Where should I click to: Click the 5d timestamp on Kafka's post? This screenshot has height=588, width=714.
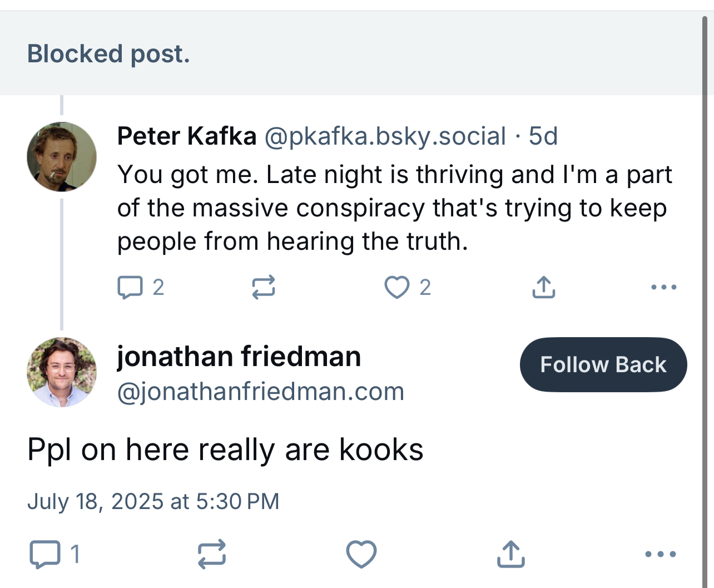pyautogui.click(x=543, y=136)
